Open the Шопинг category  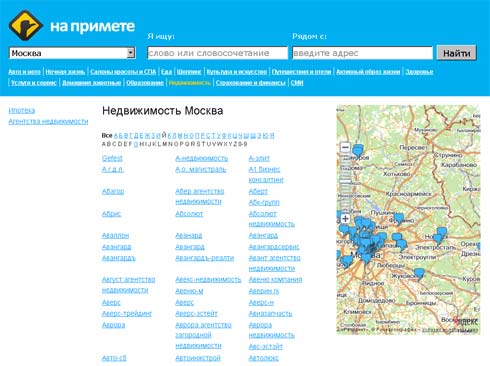coord(189,72)
